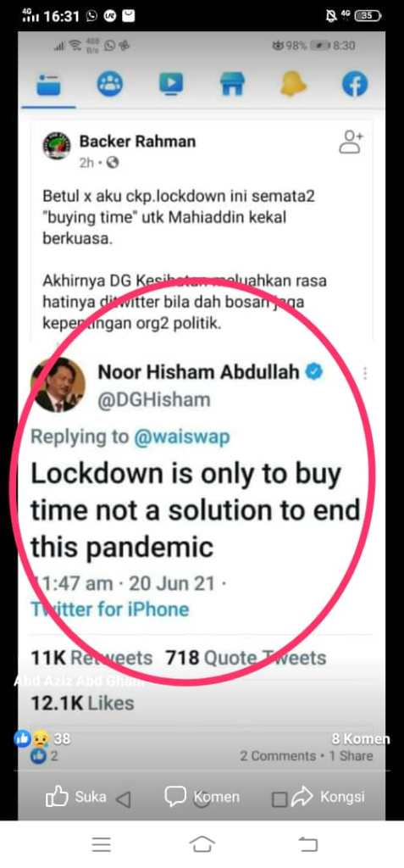Open Backer Rahman's profile name

click(x=137, y=142)
